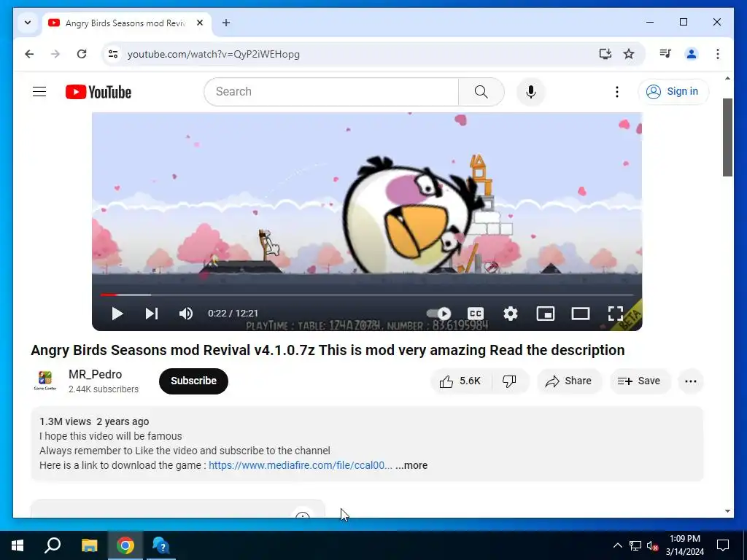Open media controls in Chrome toolbar
Viewport: 747px width, 560px height.
(665, 54)
